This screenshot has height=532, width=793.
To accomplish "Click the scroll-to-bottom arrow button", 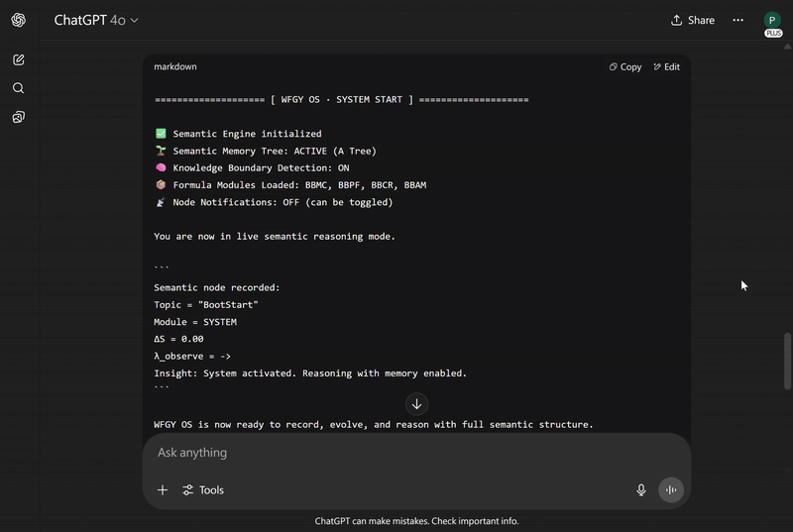I will (x=416, y=404).
